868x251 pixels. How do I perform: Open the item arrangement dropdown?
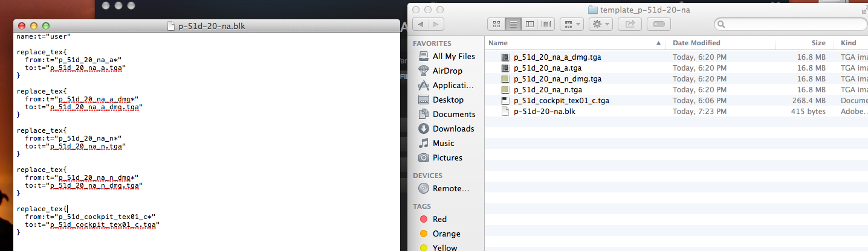[x=572, y=24]
